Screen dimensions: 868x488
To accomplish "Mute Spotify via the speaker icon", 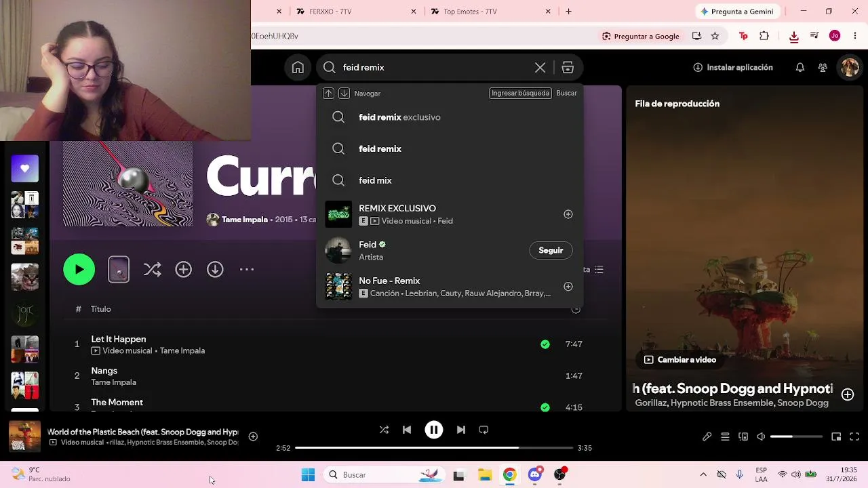I will pos(761,436).
